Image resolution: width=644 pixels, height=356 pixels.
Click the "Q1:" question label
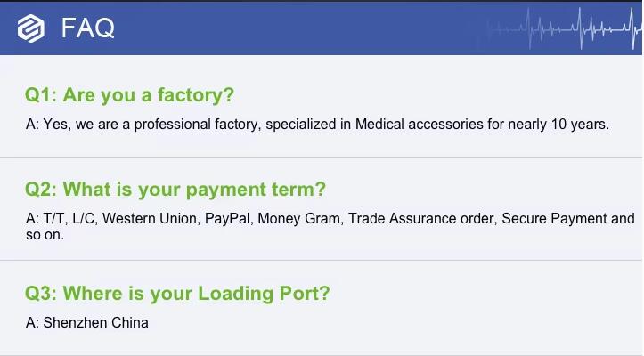click(x=41, y=95)
